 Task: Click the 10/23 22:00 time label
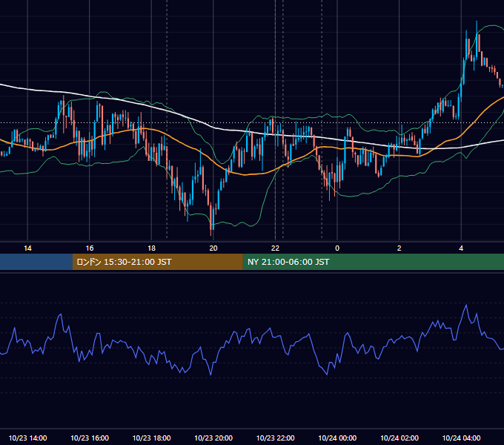pyautogui.click(x=275, y=438)
